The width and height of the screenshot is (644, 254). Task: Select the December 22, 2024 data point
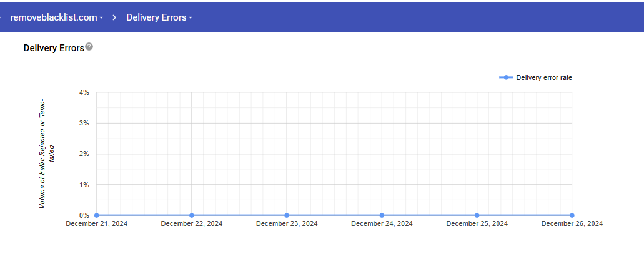coord(192,215)
